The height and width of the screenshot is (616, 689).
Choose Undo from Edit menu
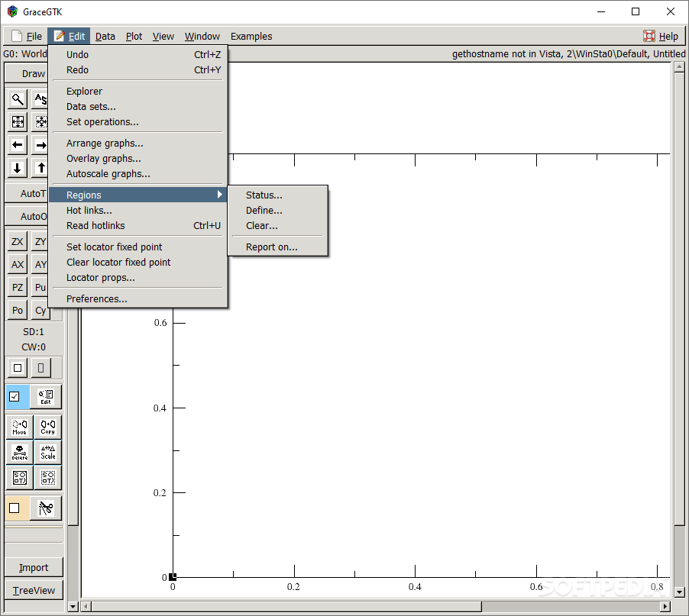point(138,54)
